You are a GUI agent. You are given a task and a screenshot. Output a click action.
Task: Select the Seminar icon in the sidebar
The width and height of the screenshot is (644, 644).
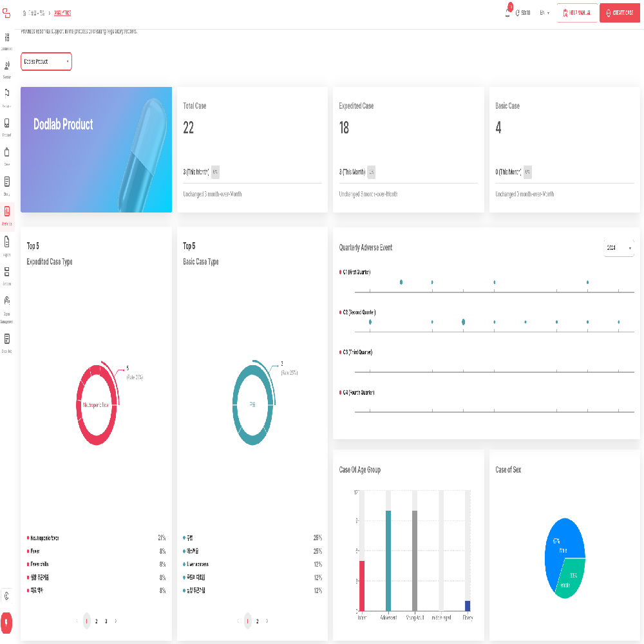(7, 66)
